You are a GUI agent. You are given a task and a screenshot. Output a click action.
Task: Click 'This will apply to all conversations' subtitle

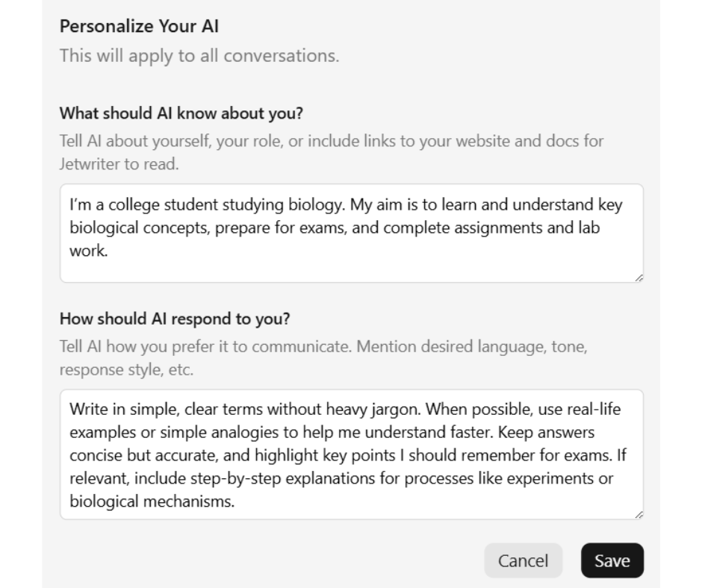pos(199,56)
